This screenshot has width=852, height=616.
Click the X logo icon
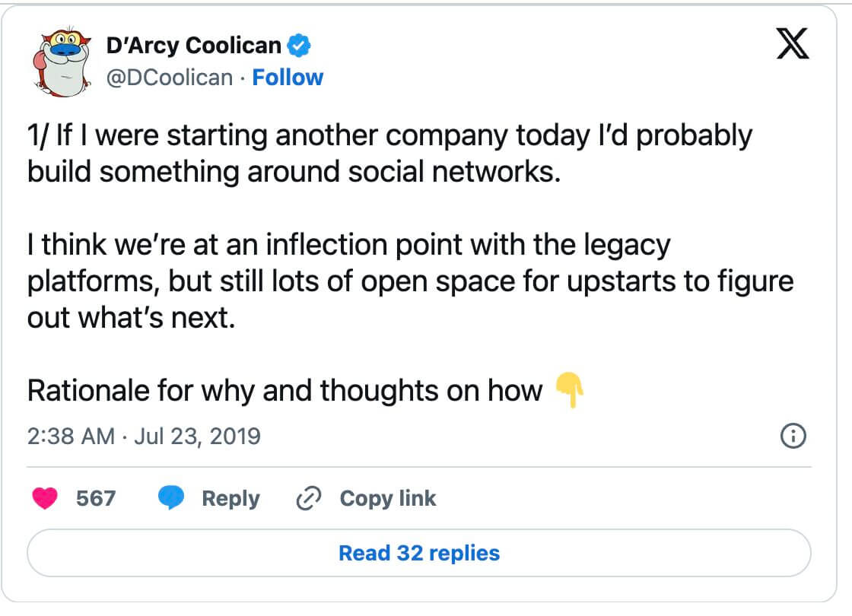pyautogui.click(x=792, y=45)
